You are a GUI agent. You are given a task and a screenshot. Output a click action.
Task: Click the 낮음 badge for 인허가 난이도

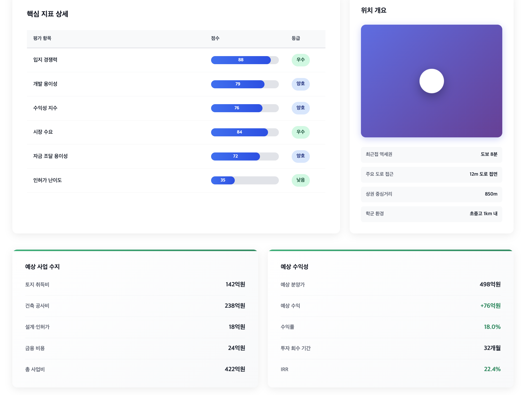(300, 180)
